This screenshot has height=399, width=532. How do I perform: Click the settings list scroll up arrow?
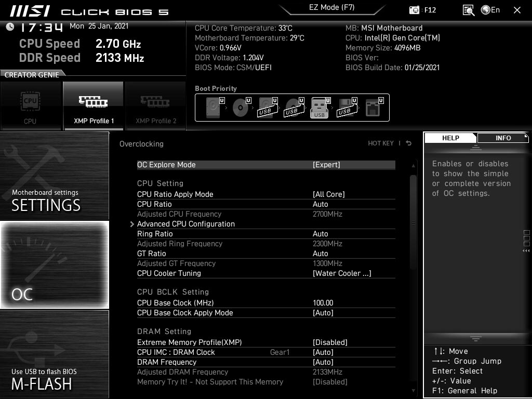point(413,166)
